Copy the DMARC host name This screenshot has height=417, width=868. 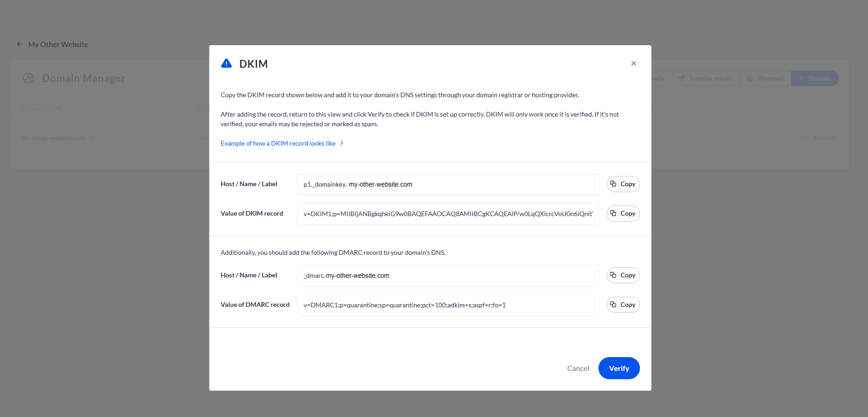click(623, 275)
